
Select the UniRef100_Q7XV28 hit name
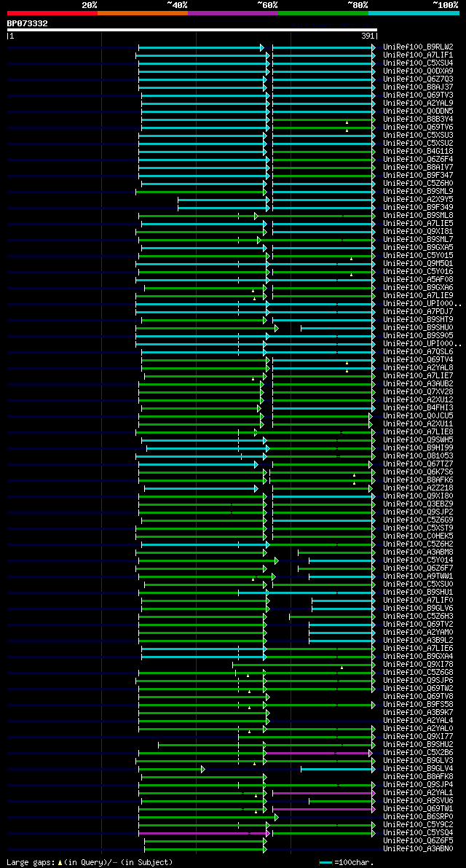coord(418,393)
